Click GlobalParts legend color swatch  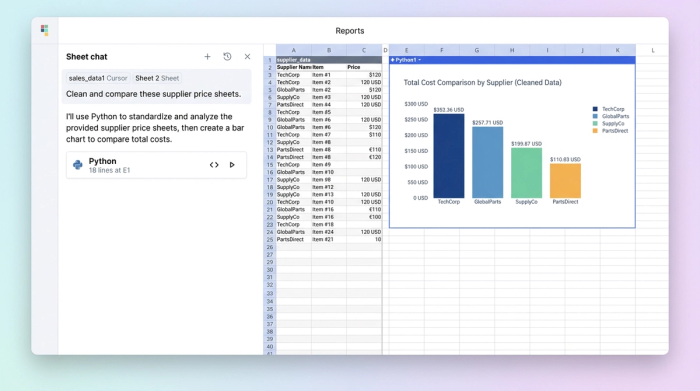595,116
